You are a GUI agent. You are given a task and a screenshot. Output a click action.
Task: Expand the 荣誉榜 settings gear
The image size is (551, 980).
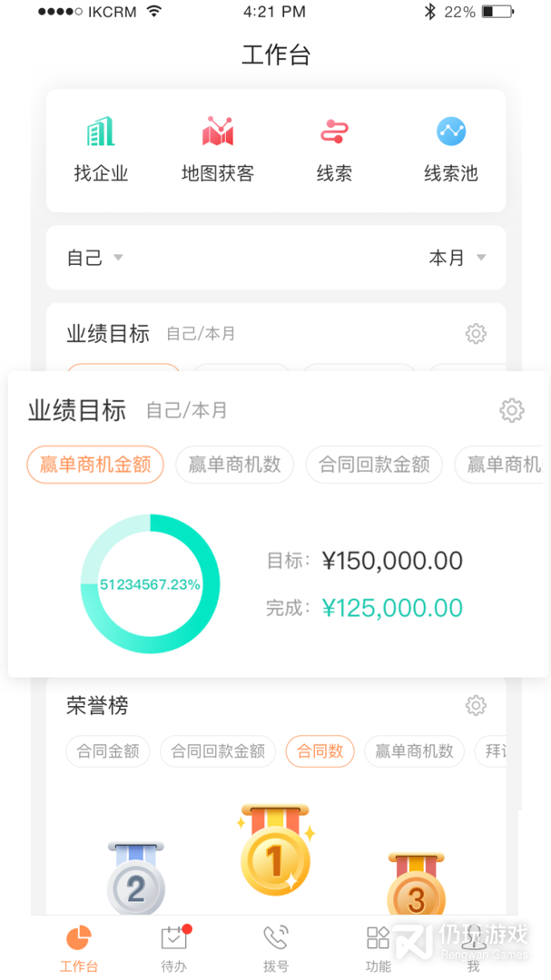tap(476, 705)
